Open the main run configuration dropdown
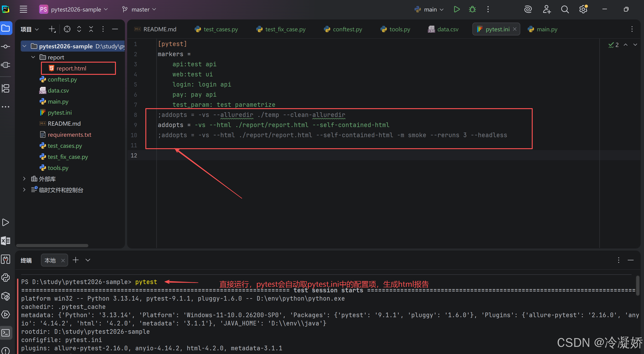 tap(429, 9)
